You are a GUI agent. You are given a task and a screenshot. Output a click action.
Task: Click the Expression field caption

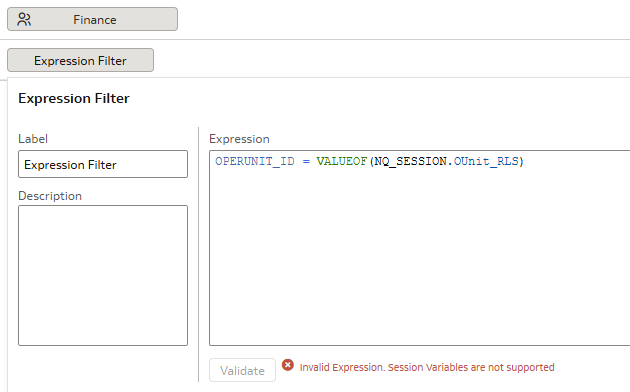239,139
